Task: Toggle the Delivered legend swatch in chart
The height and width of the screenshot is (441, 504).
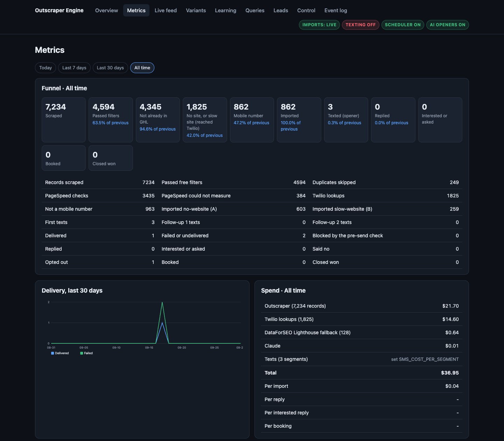Action: click(52, 353)
